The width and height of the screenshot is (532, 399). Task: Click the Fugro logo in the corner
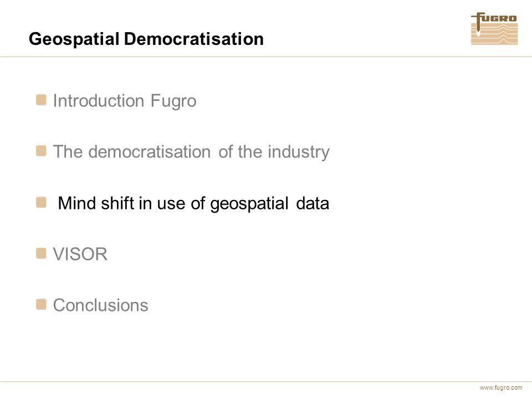coord(494,28)
